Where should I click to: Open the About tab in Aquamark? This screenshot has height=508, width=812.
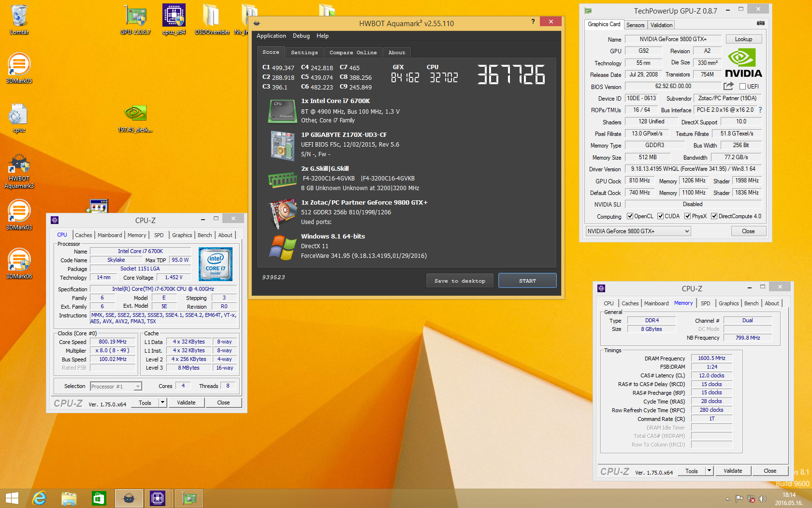[x=397, y=52]
